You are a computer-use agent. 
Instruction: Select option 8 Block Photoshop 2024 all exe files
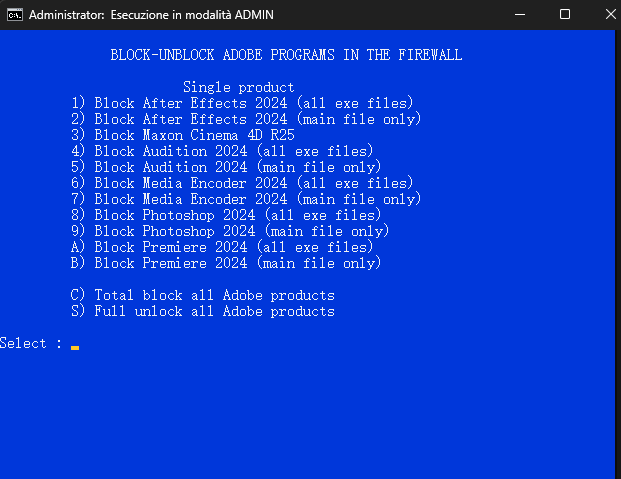coord(226,215)
